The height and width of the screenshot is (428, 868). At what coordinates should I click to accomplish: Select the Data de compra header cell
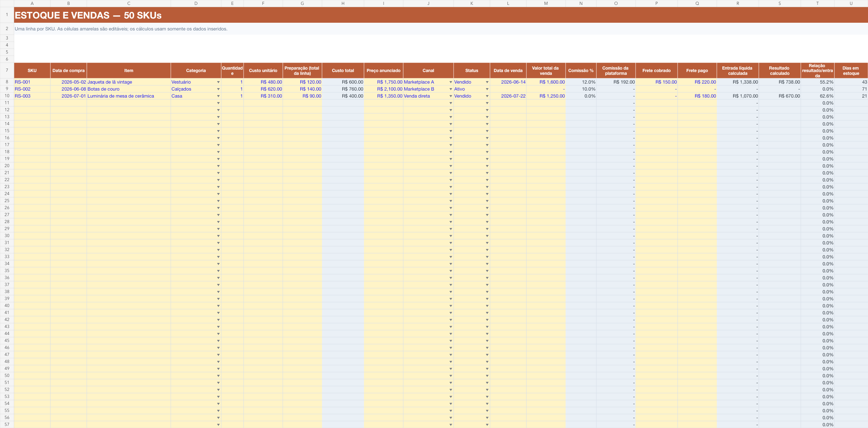point(69,71)
